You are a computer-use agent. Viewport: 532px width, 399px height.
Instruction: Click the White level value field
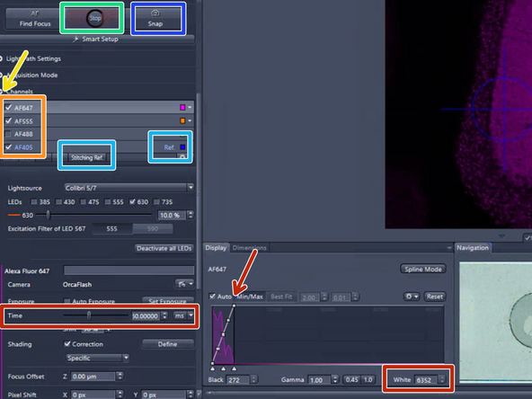pos(427,379)
